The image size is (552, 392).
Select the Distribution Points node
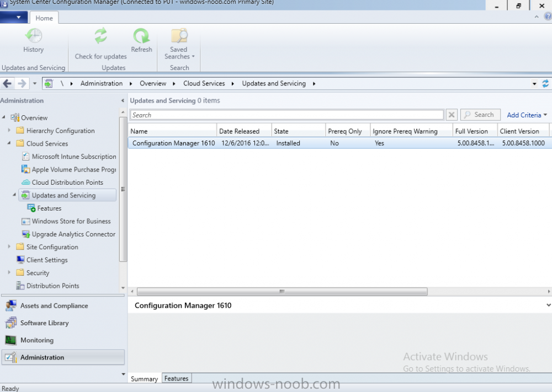pos(48,286)
